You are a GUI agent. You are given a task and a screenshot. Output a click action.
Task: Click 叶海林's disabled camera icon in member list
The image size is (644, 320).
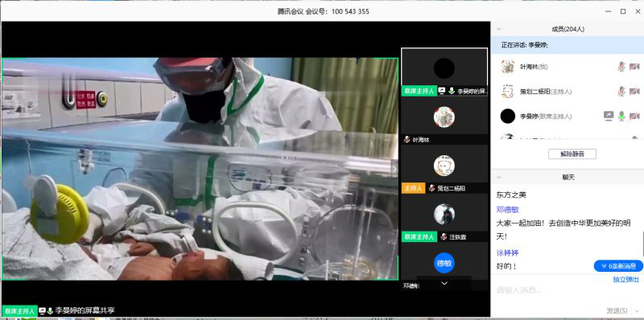[634, 67]
